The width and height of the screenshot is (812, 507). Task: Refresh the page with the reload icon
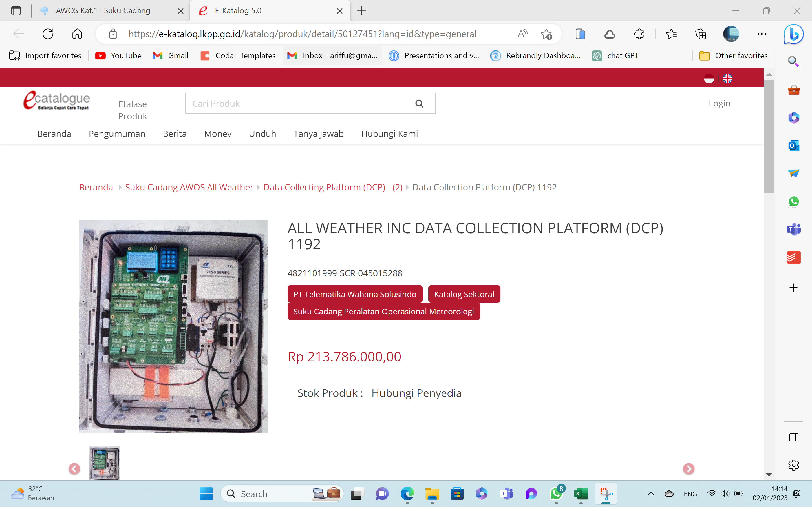pyautogui.click(x=48, y=34)
